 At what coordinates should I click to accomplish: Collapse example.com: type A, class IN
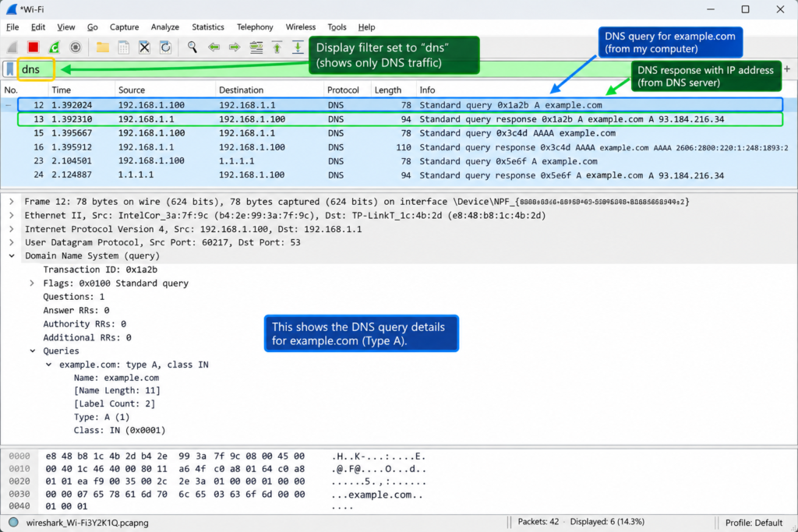(49, 365)
